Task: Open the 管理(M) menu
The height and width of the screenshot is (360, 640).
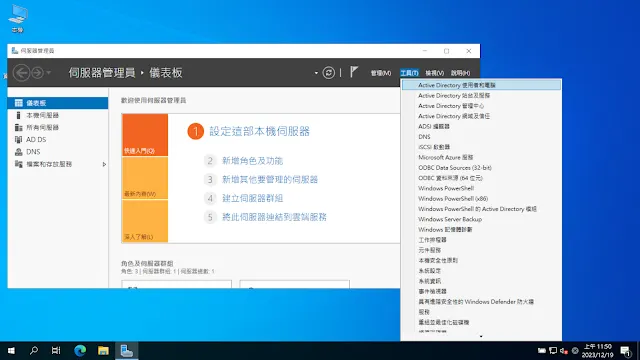Action: coord(381,73)
